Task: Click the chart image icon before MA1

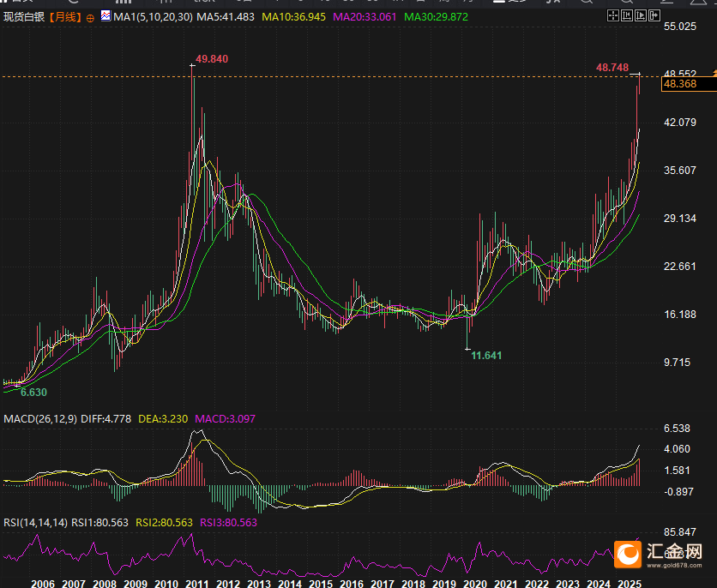Action: [105, 16]
